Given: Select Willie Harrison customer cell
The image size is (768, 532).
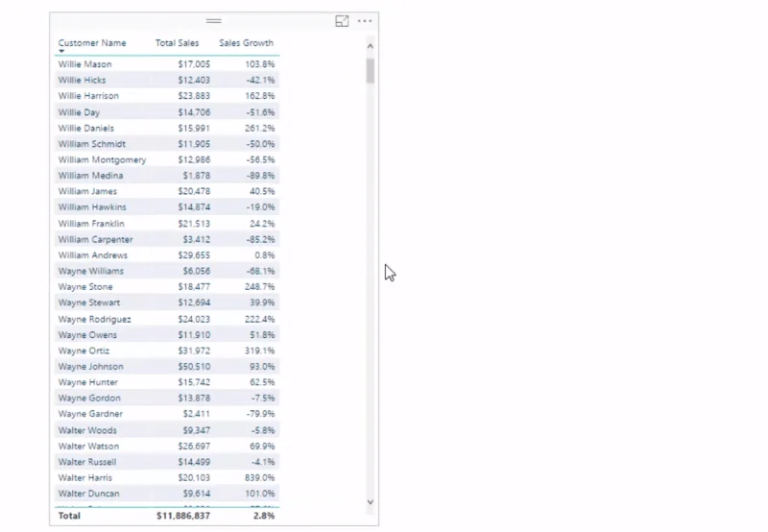Looking at the screenshot, I should click(88, 95).
